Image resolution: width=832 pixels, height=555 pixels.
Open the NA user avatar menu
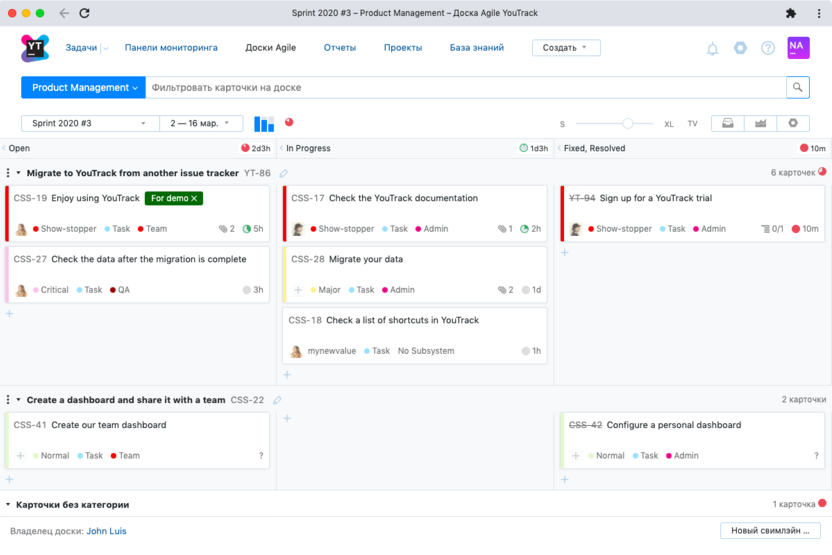(798, 48)
